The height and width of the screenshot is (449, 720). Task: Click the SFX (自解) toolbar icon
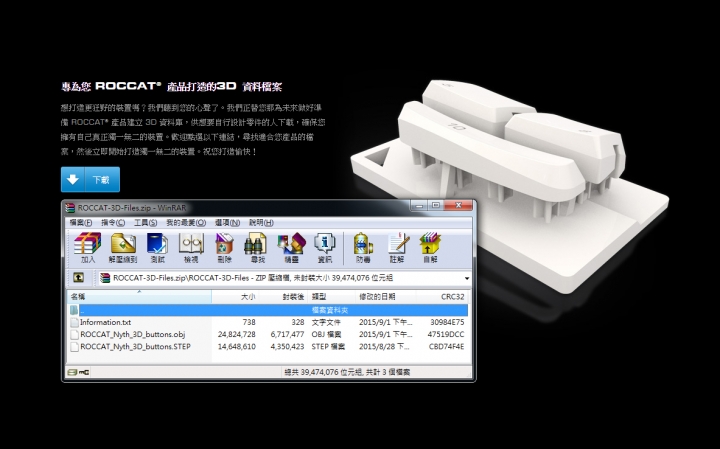430,247
